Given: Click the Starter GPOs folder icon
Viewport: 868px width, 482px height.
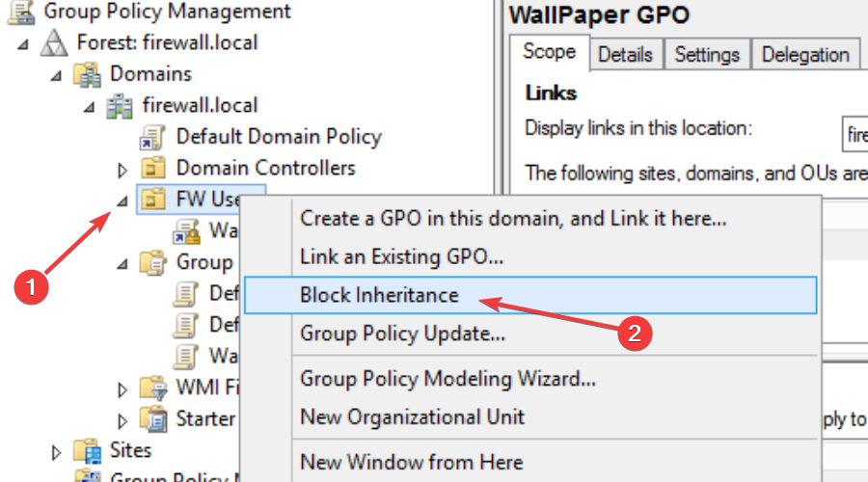Looking at the screenshot, I should click(x=154, y=418).
